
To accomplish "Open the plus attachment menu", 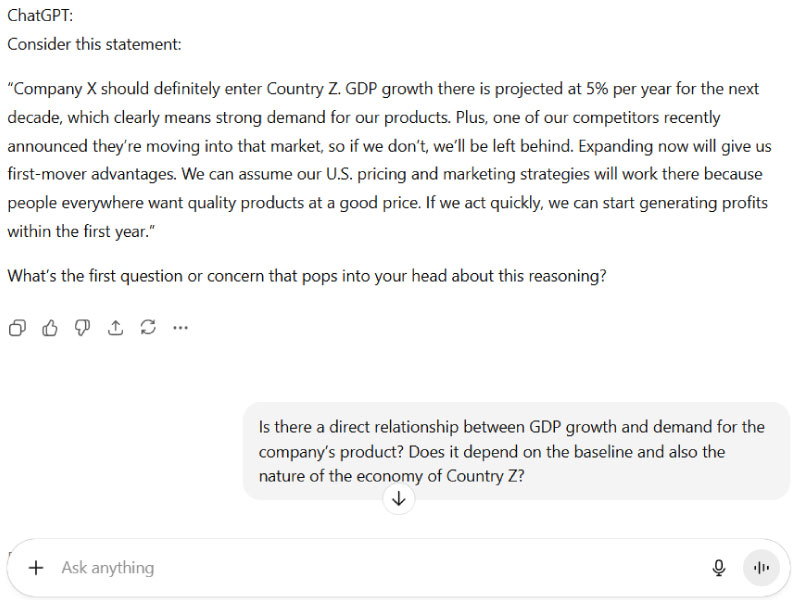I will click(x=36, y=568).
